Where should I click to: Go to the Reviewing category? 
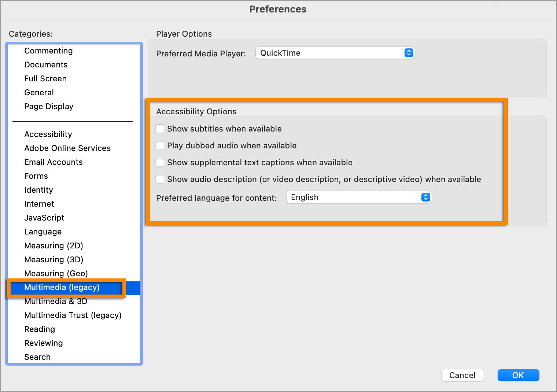pyautogui.click(x=44, y=343)
